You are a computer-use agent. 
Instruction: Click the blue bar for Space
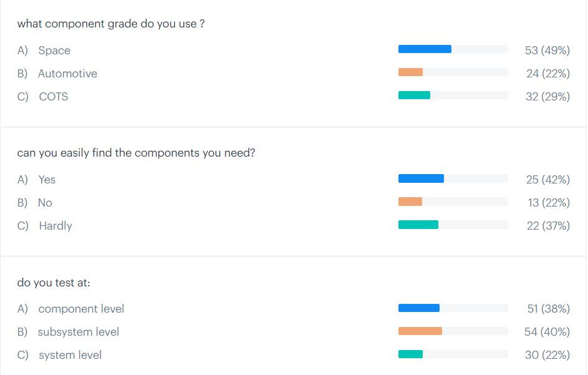click(425, 49)
